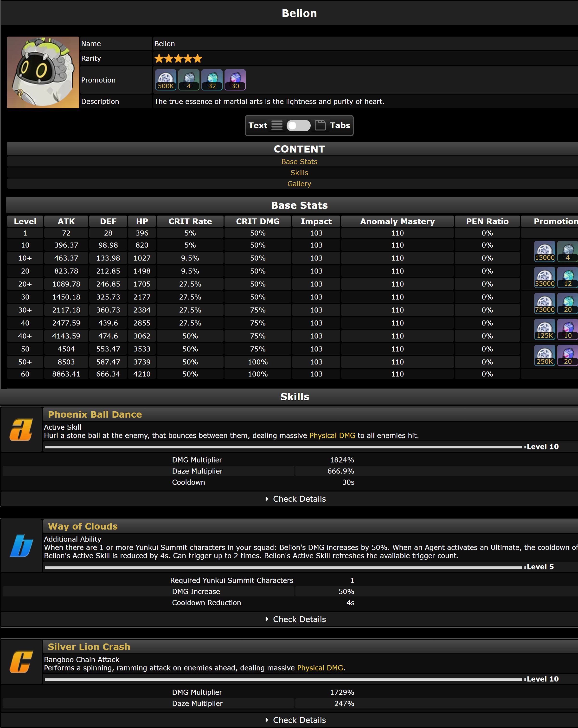Click the level 50+ row label
The image size is (578, 728).
click(25, 362)
